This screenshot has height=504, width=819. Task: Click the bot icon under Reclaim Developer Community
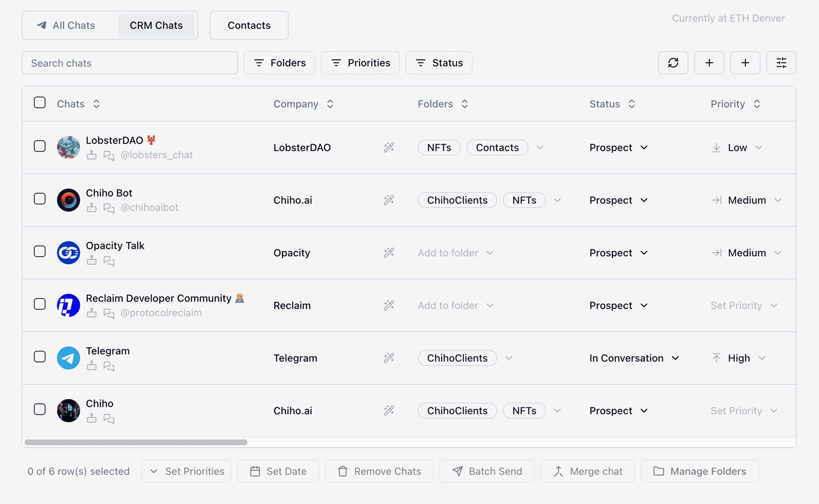[x=92, y=313]
